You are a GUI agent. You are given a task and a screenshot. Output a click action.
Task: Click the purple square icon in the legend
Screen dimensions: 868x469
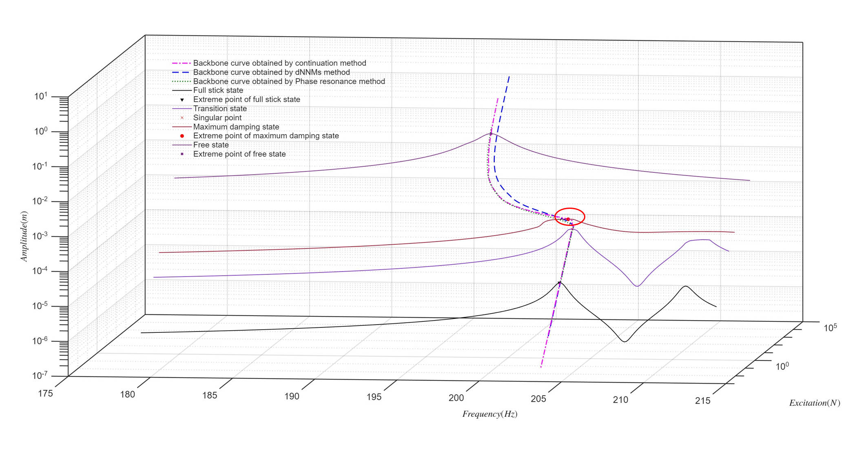tap(182, 154)
